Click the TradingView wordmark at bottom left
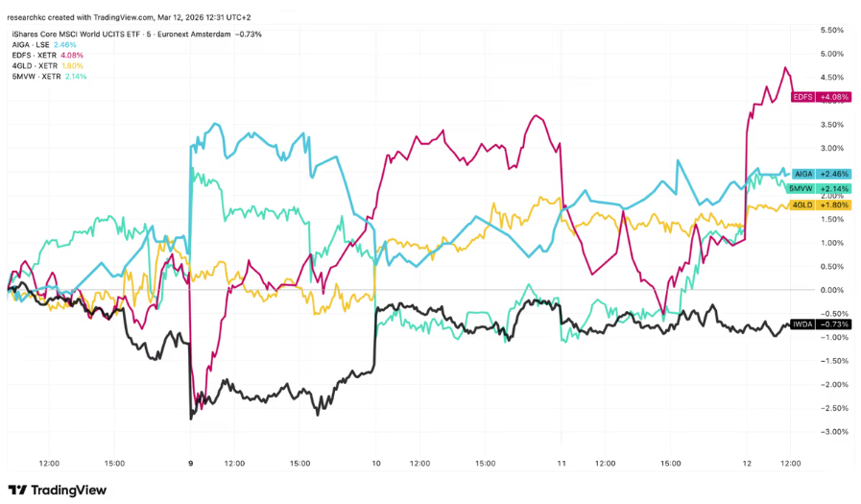The image size is (861, 504). 67,491
